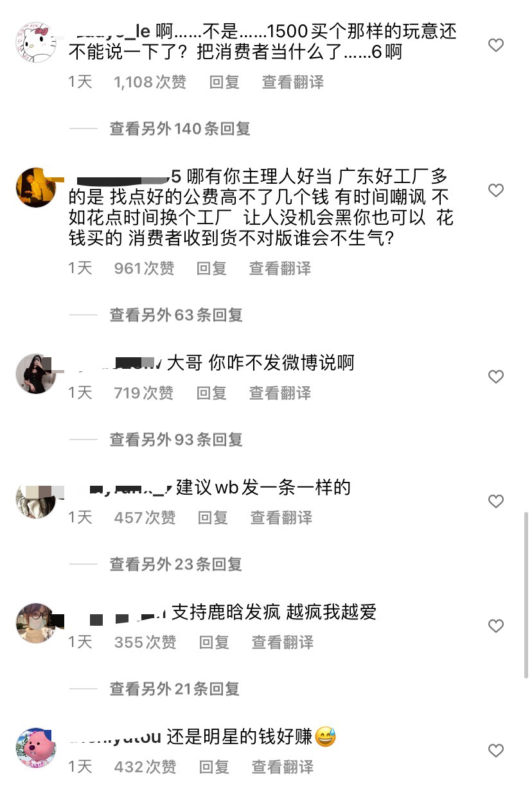This screenshot has height=789, width=532.
Task: View translation of the 961次赞 comment
Action: (280, 268)
